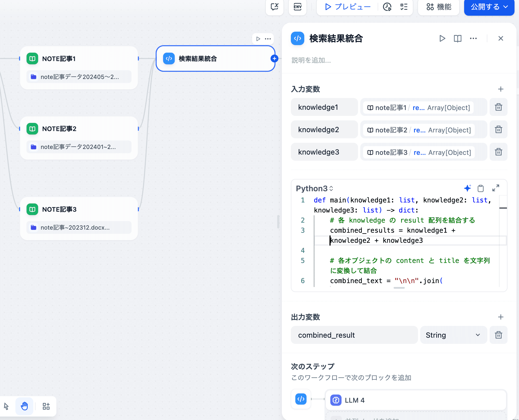The image size is (519, 420).
Task: Switch to hand pan mode tool
Action: coord(24,406)
